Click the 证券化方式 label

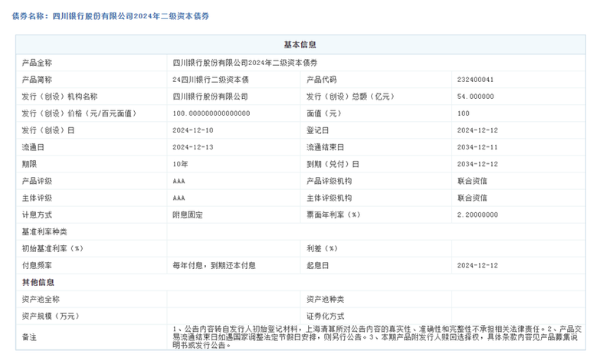[325, 316]
